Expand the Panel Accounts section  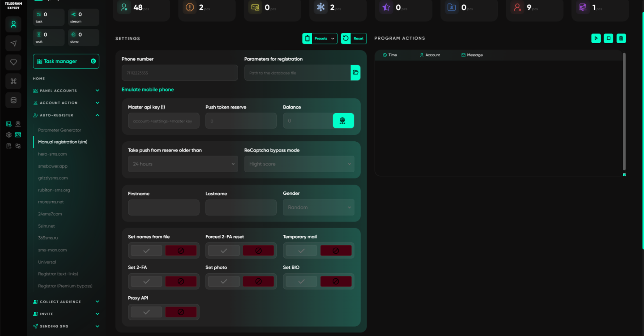[66, 91]
